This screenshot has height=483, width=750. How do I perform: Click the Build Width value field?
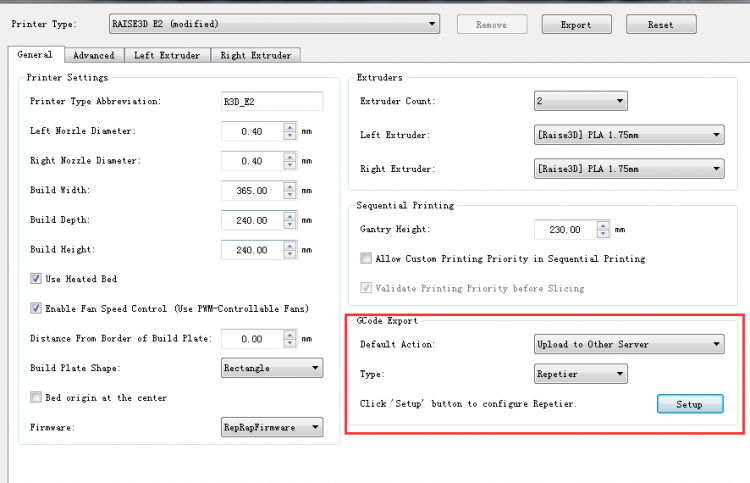tap(253, 191)
